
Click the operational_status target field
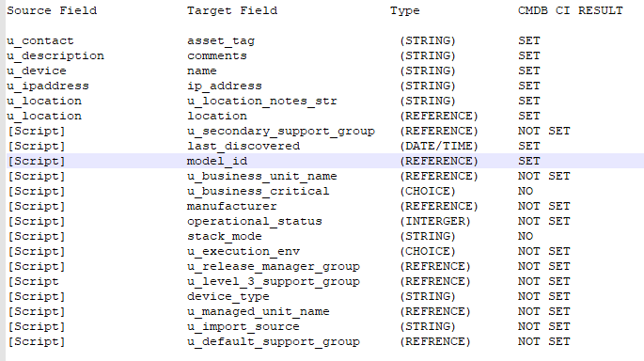click(255, 222)
